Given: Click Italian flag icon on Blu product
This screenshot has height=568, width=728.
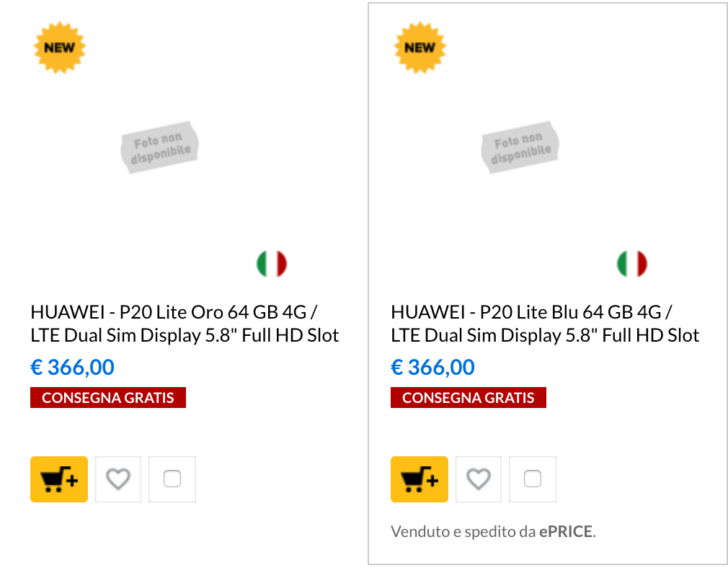Looking at the screenshot, I should pyautogui.click(x=632, y=264).
